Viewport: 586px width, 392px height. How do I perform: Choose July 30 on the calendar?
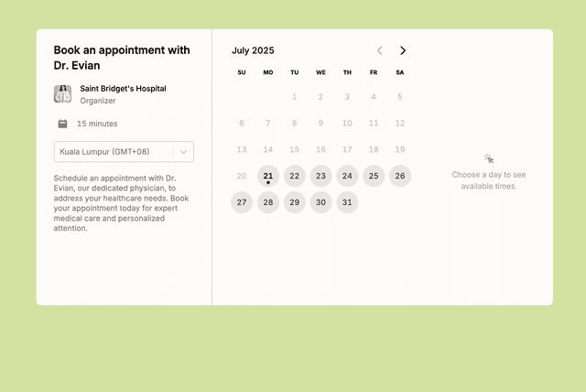click(x=320, y=202)
